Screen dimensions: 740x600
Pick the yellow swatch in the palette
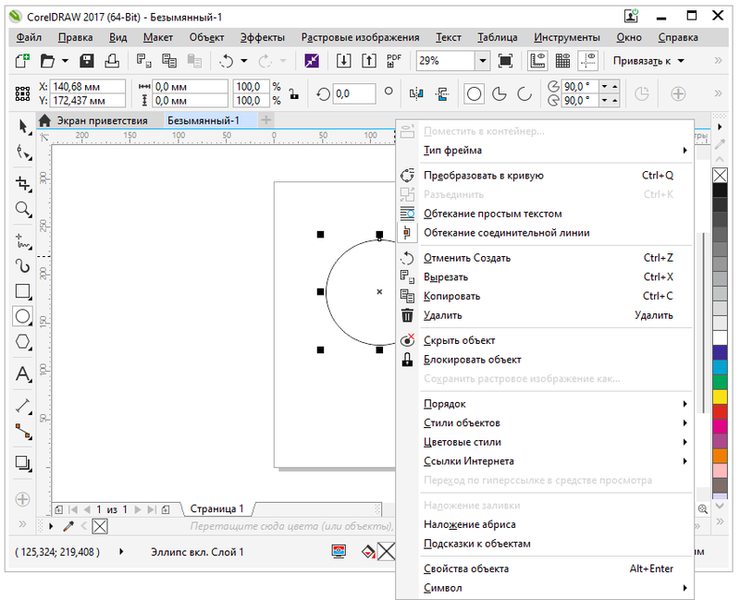[x=720, y=396]
